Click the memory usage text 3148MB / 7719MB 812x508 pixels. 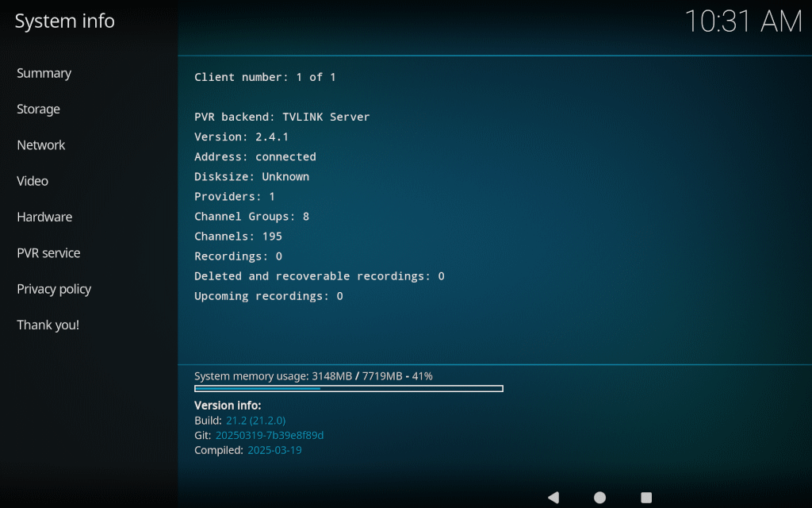click(358, 376)
